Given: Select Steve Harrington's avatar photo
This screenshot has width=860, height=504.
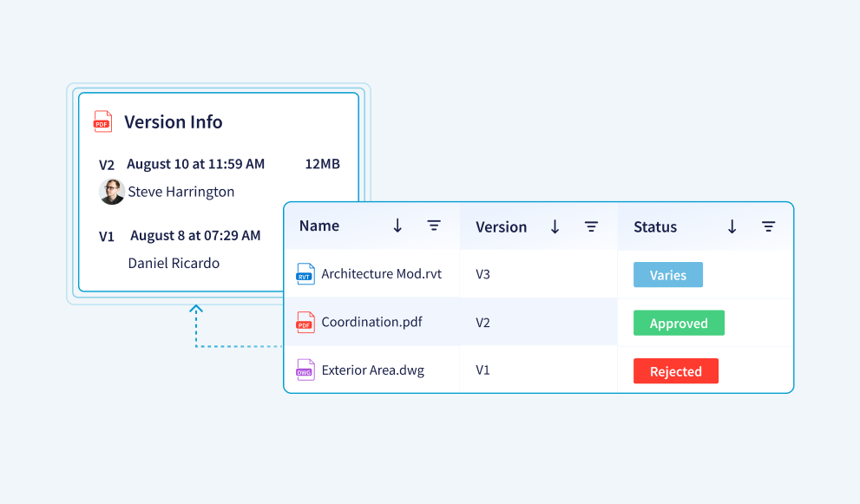Looking at the screenshot, I should pyautogui.click(x=112, y=192).
